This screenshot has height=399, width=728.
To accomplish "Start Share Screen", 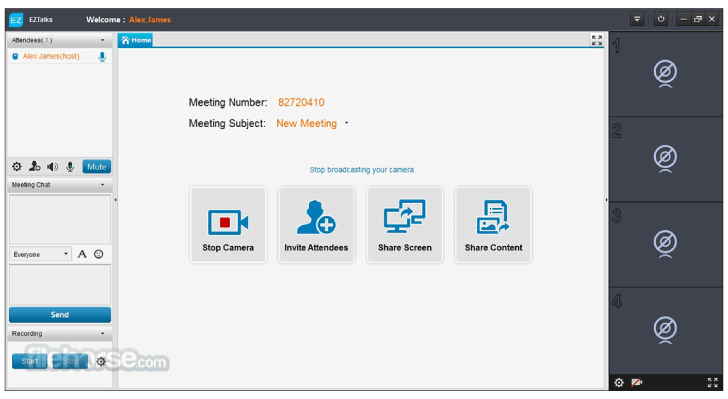I will (x=405, y=225).
